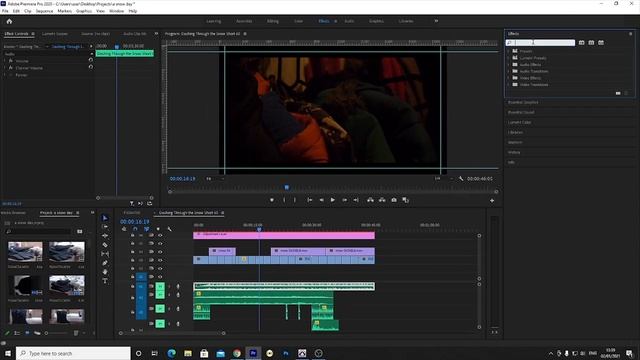Switch Project panel to List view

click(17, 333)
